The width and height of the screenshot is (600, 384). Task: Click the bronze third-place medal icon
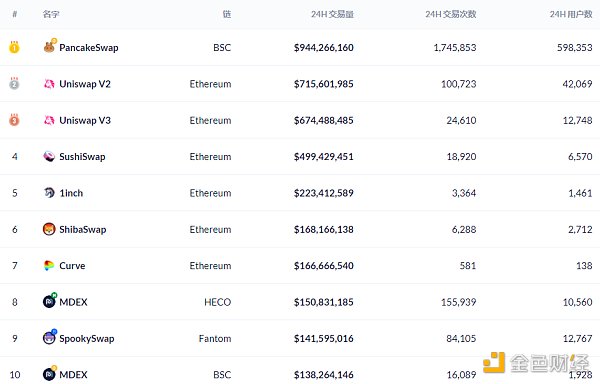pos(14,120)
